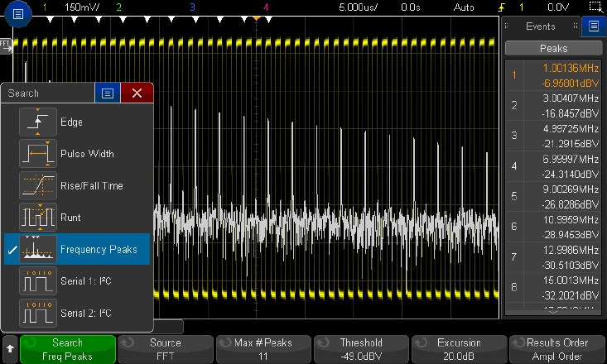Screen dimensions: 607x364
Task: Close the Search popup
Action: point(137,93)
